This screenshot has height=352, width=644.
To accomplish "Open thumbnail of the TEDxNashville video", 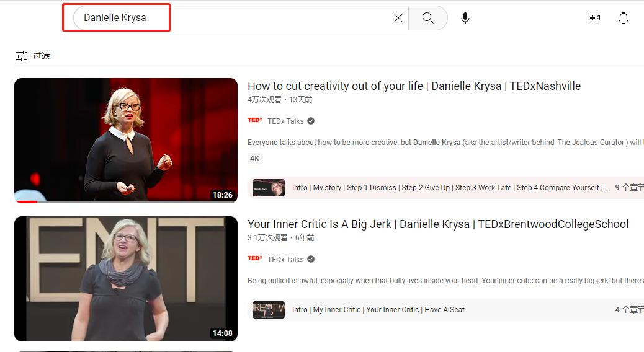I will click(126, 141).
